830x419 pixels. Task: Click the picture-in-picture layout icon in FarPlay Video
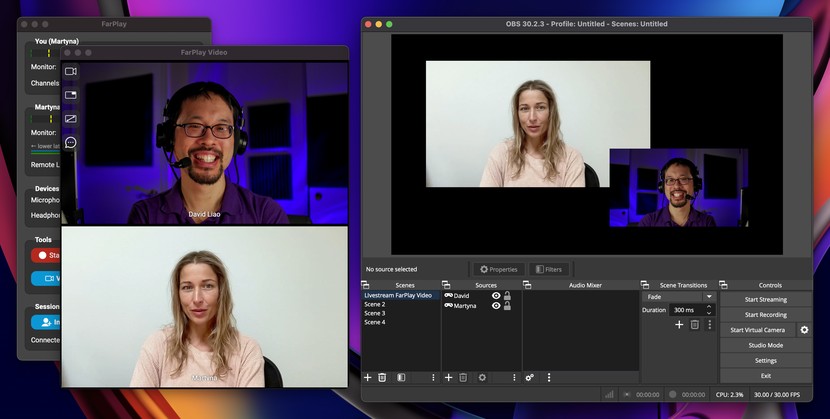pyautogui.click(x=71, y=95)
